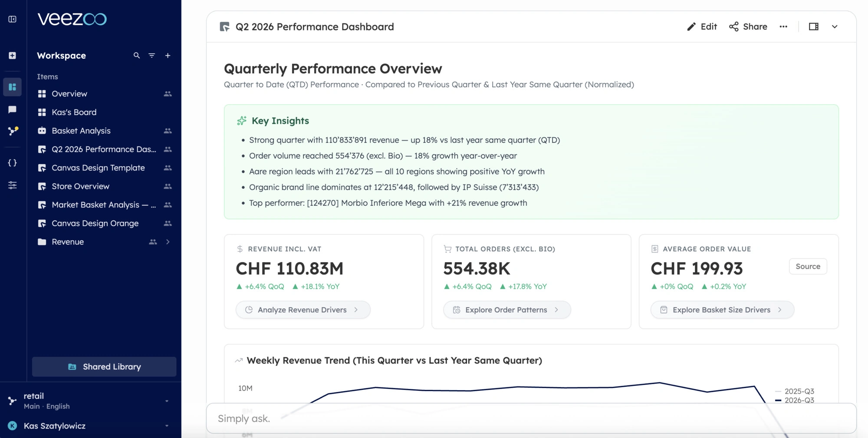
Task: Click the cart icon on Total Orders card
Action: pyautogui.click(x=447, y=249)
